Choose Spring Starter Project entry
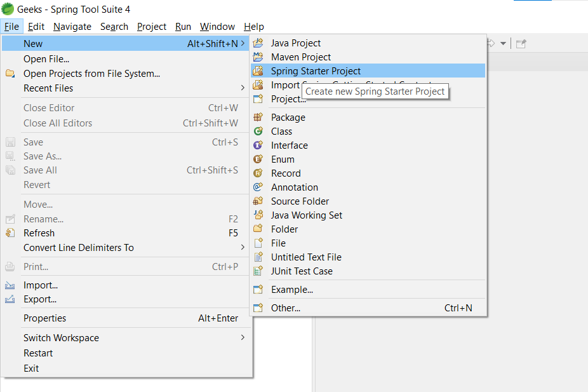588x392 pixels. 368,71
